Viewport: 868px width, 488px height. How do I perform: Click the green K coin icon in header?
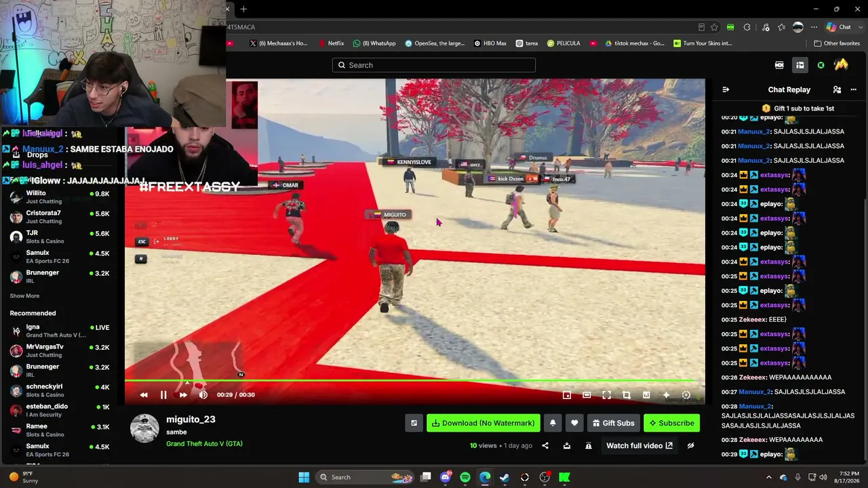(x=821, y=65)
